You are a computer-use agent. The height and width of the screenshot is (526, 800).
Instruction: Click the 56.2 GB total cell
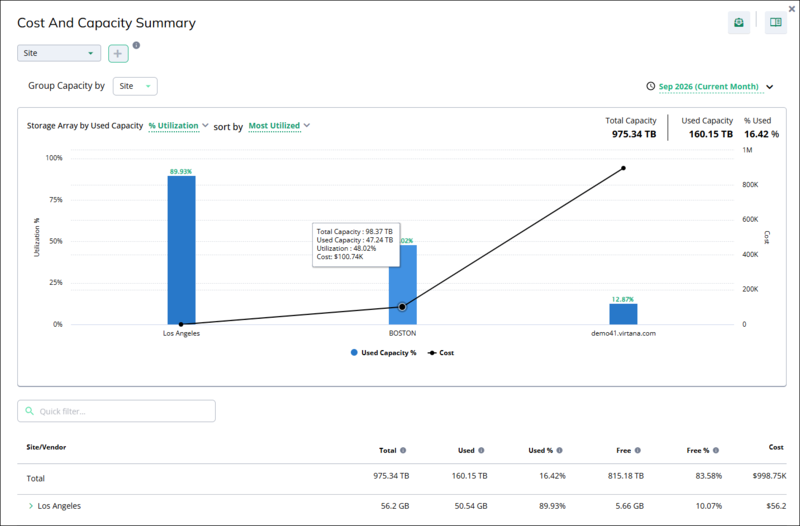click(395, 506)
